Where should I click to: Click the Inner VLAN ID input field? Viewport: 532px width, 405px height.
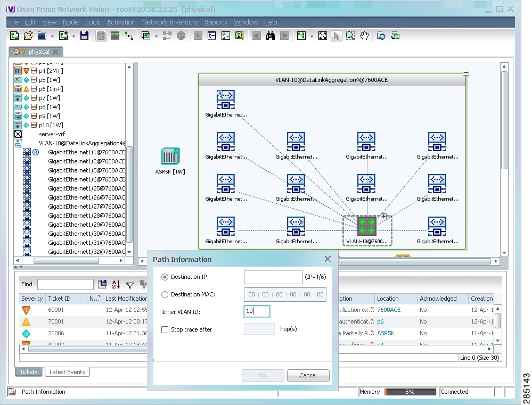tap(257, 311)
